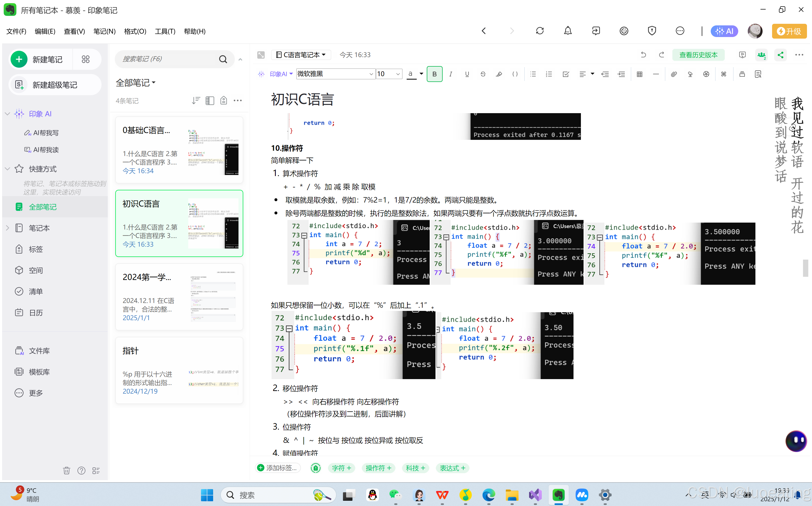Click the sync refresh icon
Screen dimensions: 812x506
coord(540,31)
